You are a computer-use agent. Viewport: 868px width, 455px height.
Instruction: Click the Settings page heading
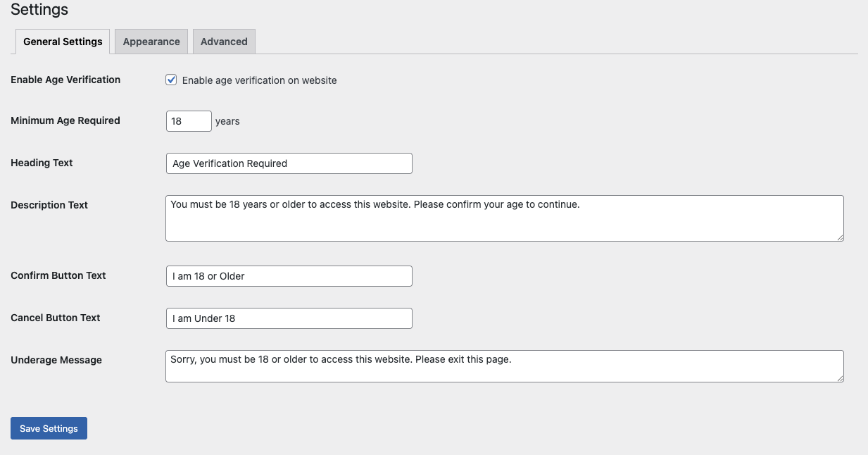coord(39,10)
